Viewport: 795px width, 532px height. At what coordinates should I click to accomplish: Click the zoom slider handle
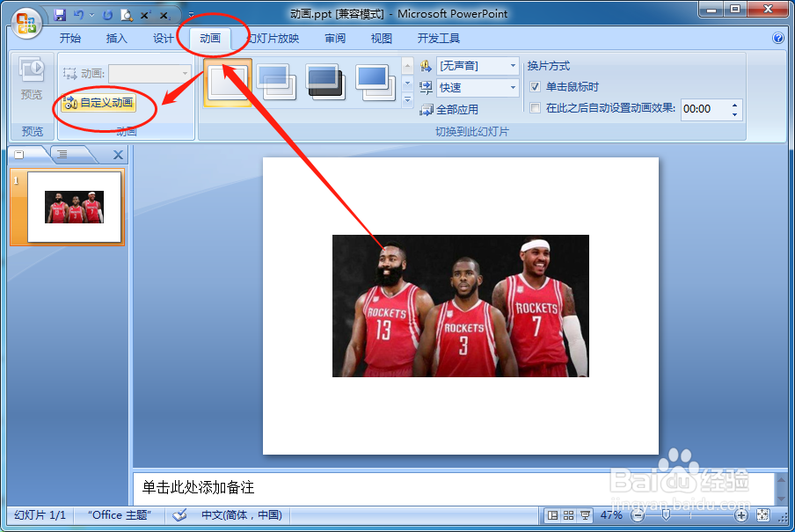[x=667, y=515]
